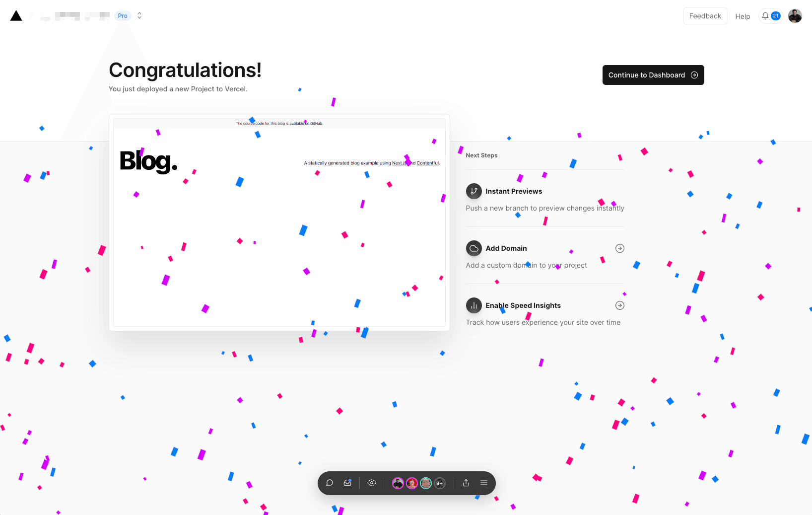812x515 pixels.
Task: Click the Vercel triangle logo
Action: 16,16
